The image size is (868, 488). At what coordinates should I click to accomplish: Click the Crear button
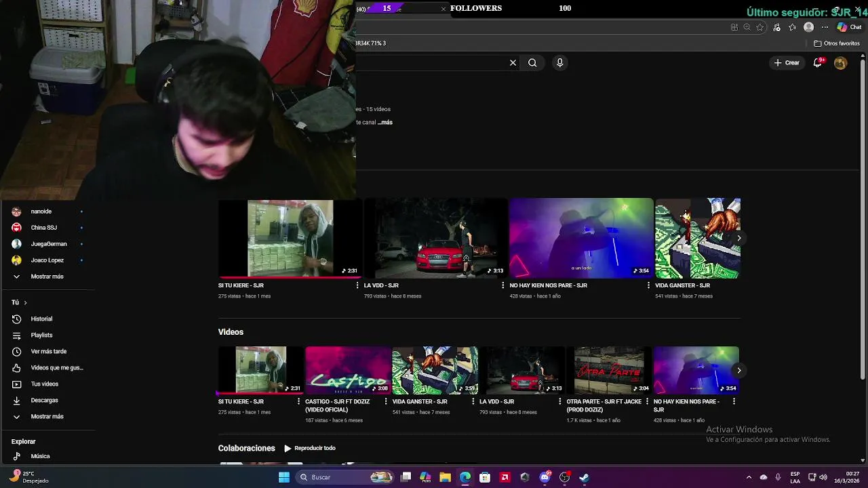pyautogui.click(x=787, y=62)
